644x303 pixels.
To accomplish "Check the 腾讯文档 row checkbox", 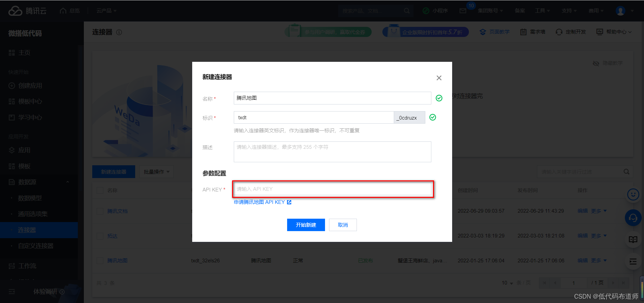I will point(100,211).
